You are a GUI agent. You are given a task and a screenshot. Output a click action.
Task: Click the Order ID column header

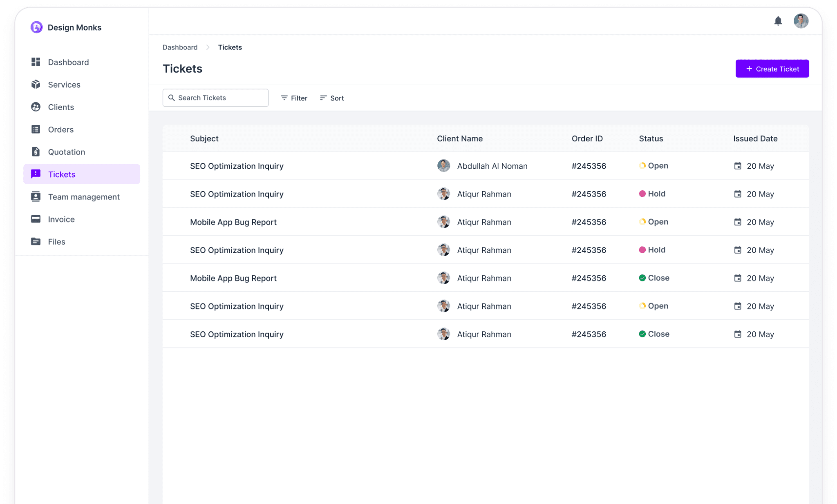click(x=587, y=138)
